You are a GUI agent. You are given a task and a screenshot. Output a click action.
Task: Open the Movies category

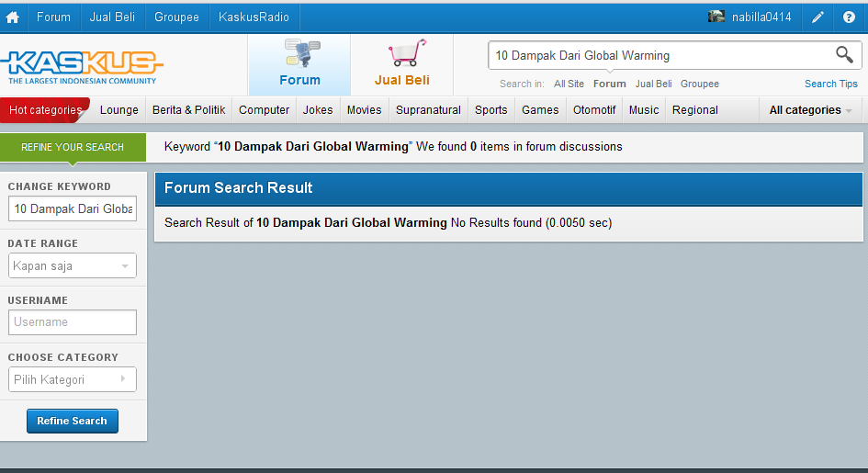365,110
